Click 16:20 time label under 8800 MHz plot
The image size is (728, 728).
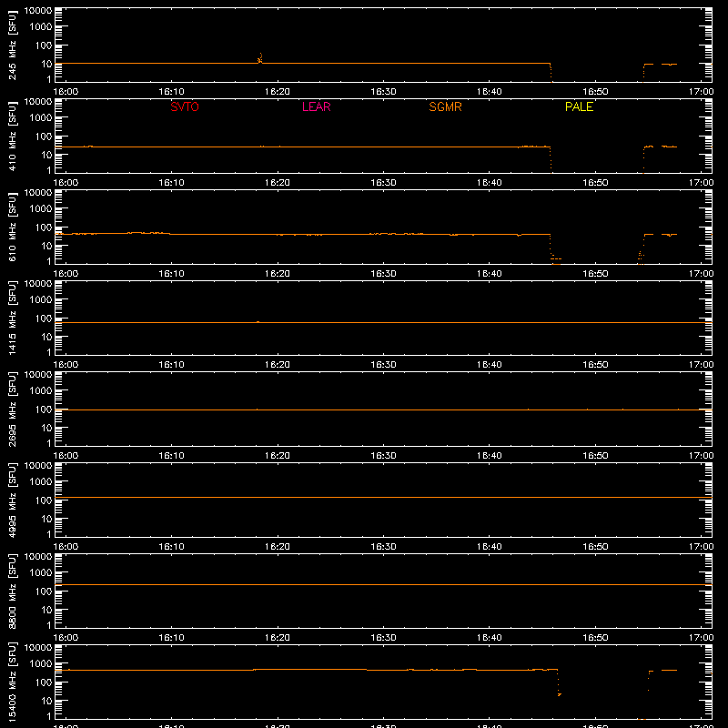[x=278, y=638]
